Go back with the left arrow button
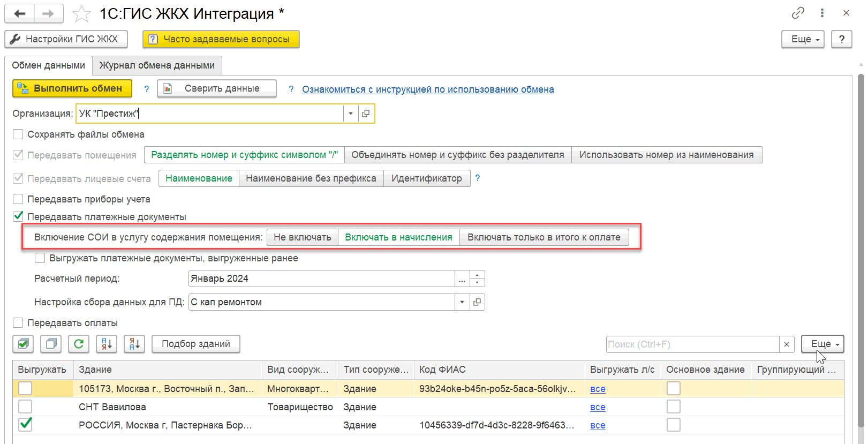Viewport: 868px width, 444px height. pos(20,13)
